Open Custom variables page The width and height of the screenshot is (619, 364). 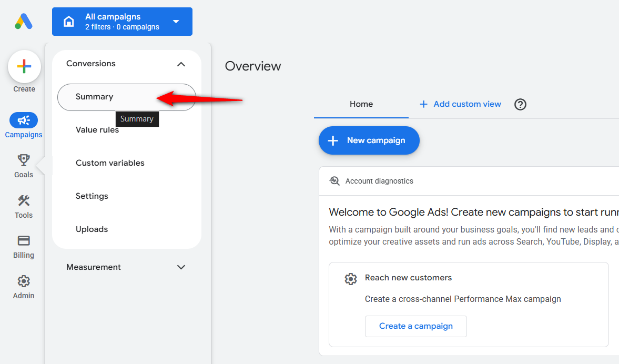(x=110, y=163)
